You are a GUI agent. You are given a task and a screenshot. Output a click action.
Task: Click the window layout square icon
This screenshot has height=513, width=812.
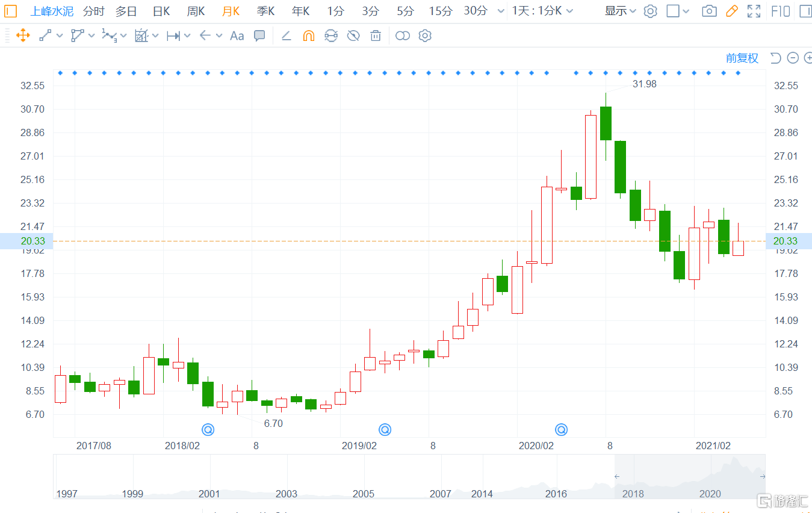click(x=674, y=11)
